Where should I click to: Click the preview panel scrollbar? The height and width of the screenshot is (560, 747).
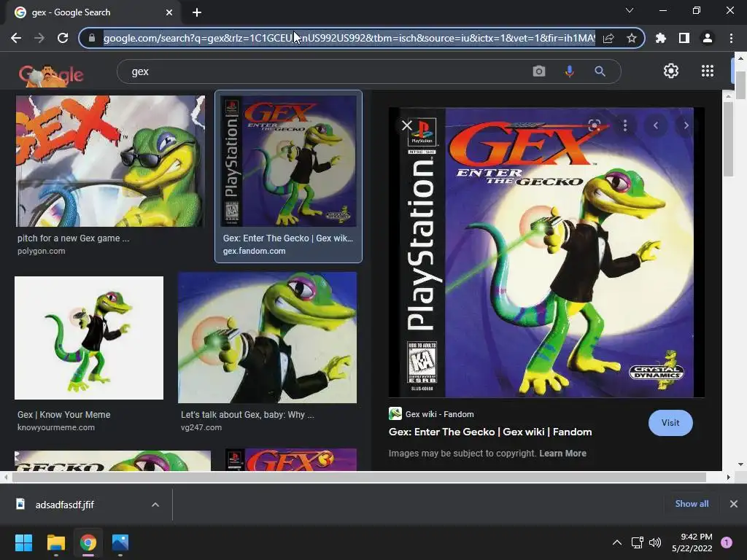coord(728,139)
